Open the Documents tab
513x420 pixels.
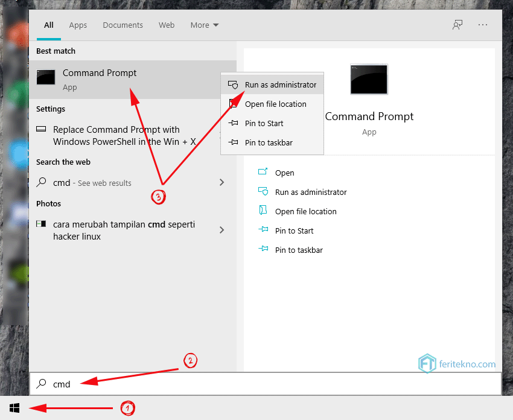pyautogui.click(x=123, y=25)
